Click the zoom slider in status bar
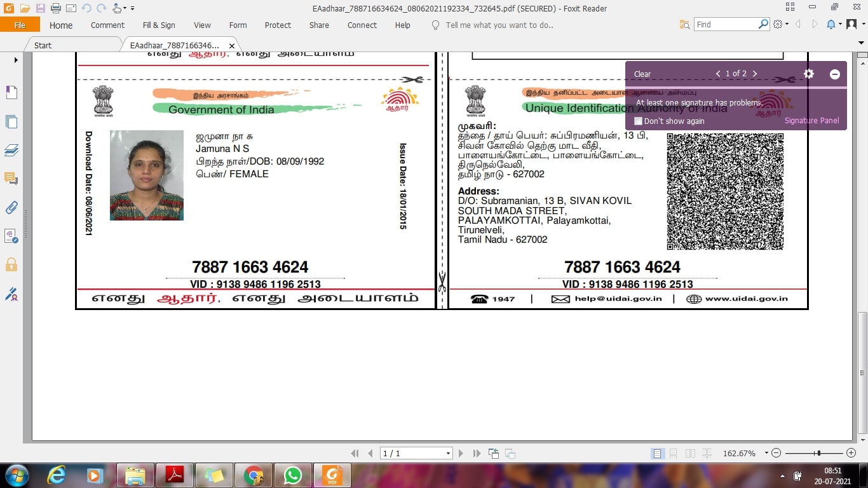This screenshot has width=868, height=488. click(x=818, y=453)
